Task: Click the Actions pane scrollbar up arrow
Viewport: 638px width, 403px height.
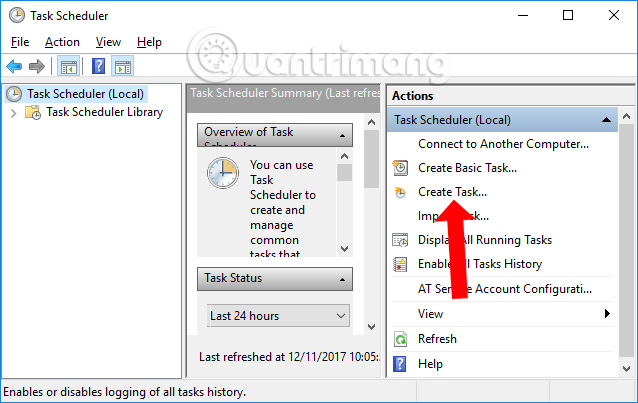Action: (x=627, y=116)
